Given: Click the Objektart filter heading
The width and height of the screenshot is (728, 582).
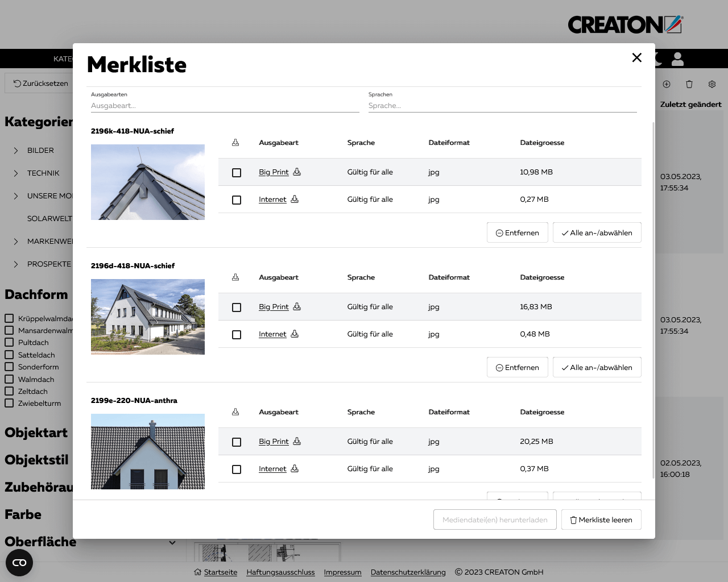Looking at the screenshot, I should tap(36, 433).
